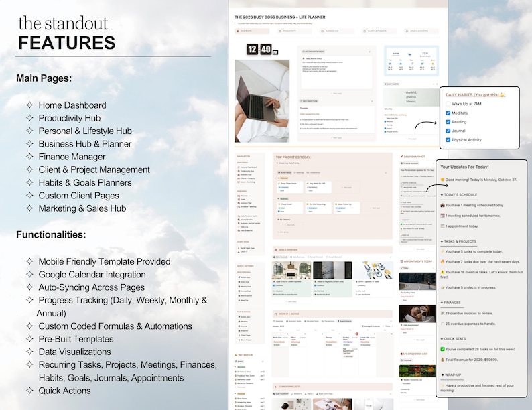Open the Dashboard tab
532x410 pixels.
252,31
